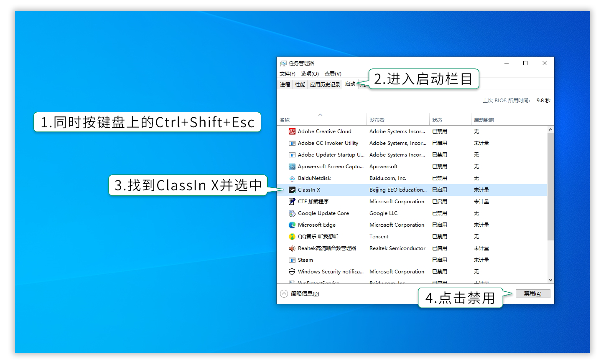Viewport: 601px width, 364px height.
Task: Open the 文件(F) menu
Action: coord(288,74)
